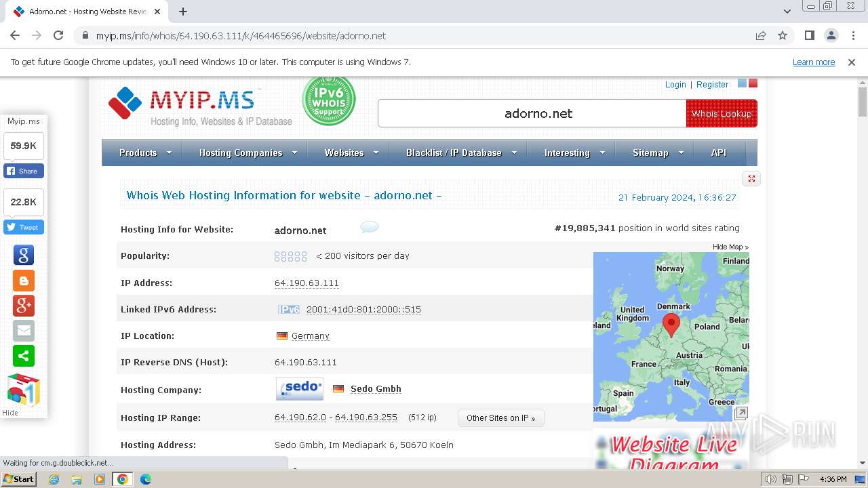Reload the page in Chrome
Image resolution: width=868 pixels, height=488 pixels.
coord(58,35)
